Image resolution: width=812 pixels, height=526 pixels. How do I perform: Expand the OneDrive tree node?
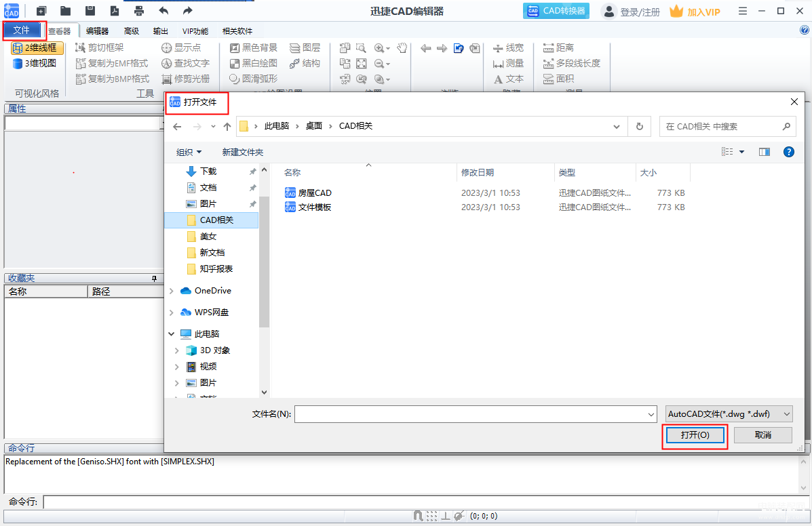(172, 291)
